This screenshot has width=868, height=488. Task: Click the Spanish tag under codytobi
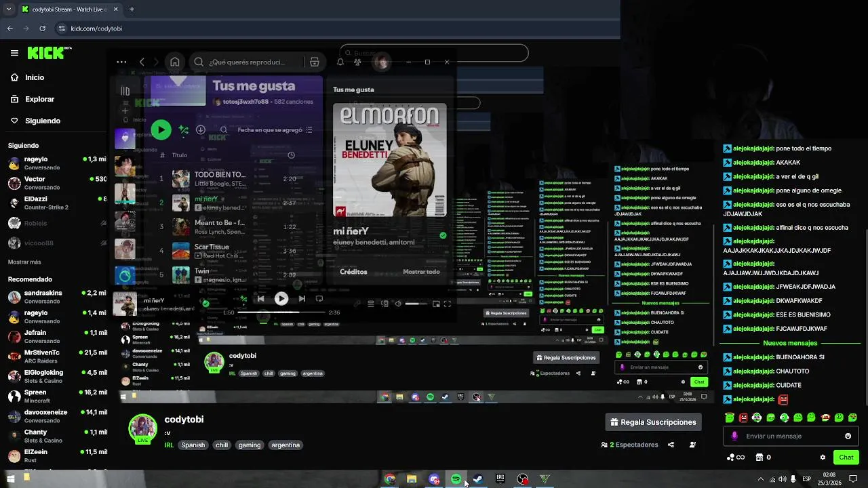click(x=193, y=445)
